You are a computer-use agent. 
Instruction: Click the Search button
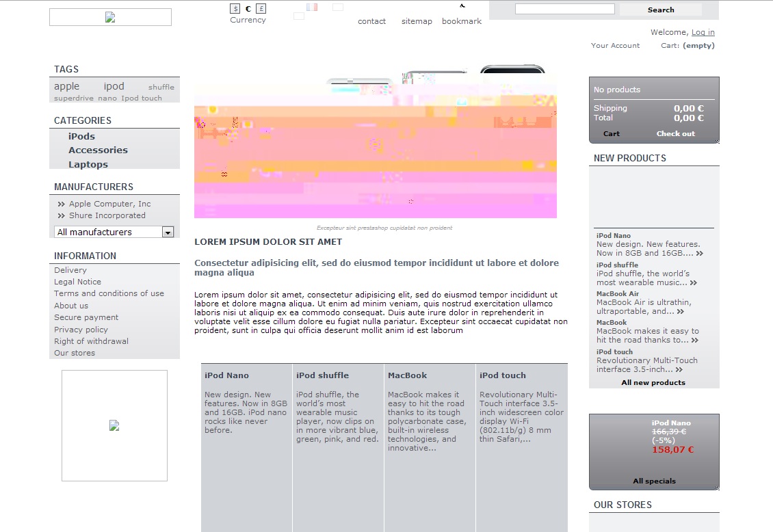[661, 10]
